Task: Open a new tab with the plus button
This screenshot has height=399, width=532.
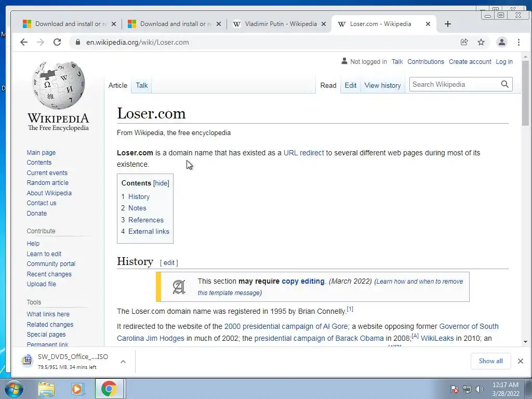Action: tap(448, 24)
